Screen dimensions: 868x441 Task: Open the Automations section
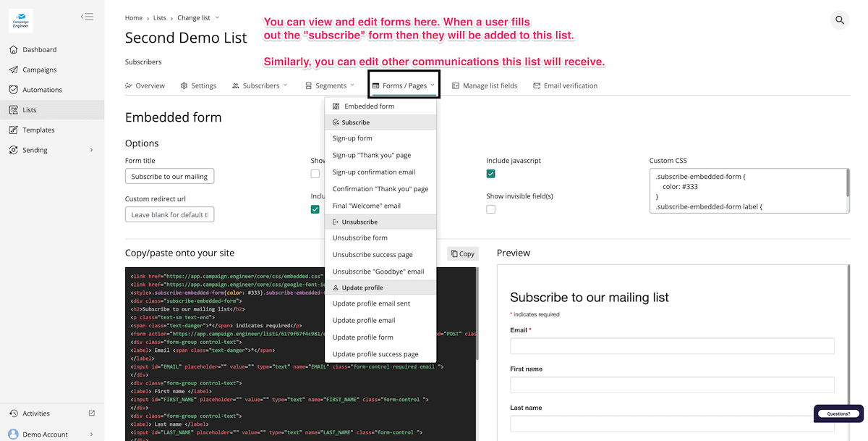click(x=42, y=90)
